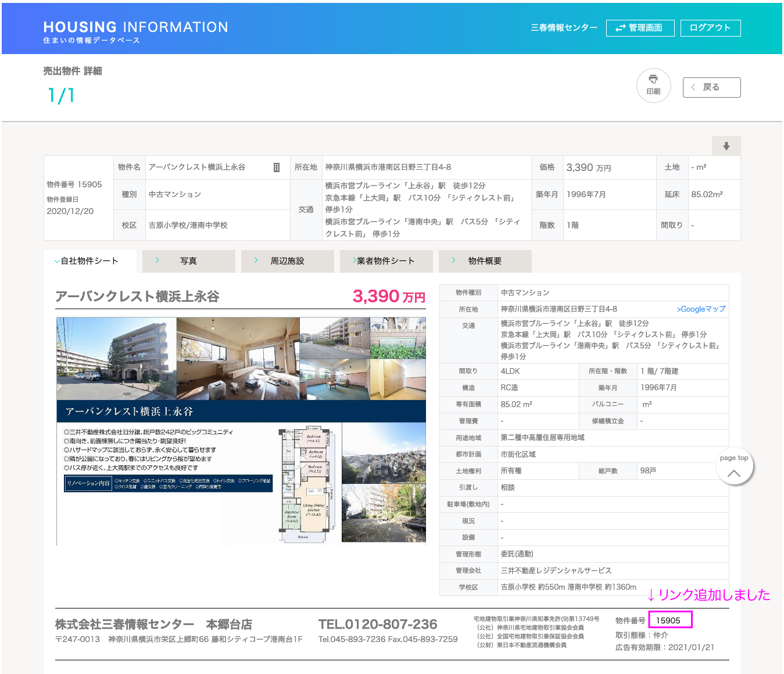This screenshot has height=674, width=784.
Task: Expand the 物件概要 tab
Action: (485, 261)
